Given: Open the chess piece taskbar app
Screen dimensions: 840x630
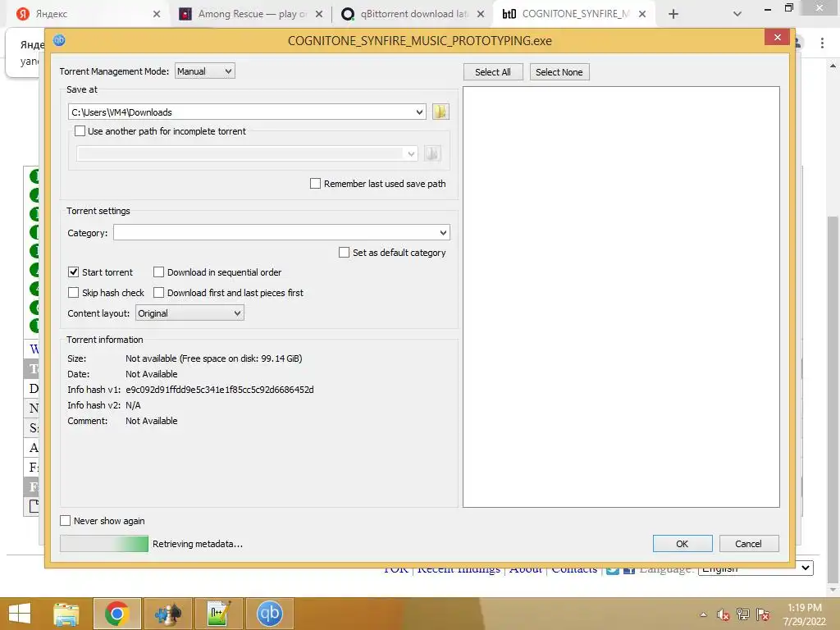Looking at the screenshot, I should click(167, 614).
